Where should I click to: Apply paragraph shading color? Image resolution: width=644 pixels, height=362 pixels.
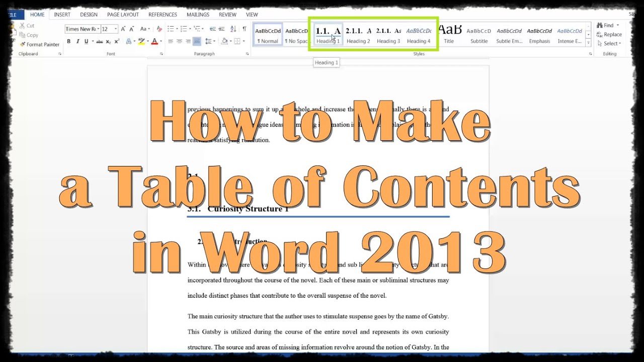(224, 42)
